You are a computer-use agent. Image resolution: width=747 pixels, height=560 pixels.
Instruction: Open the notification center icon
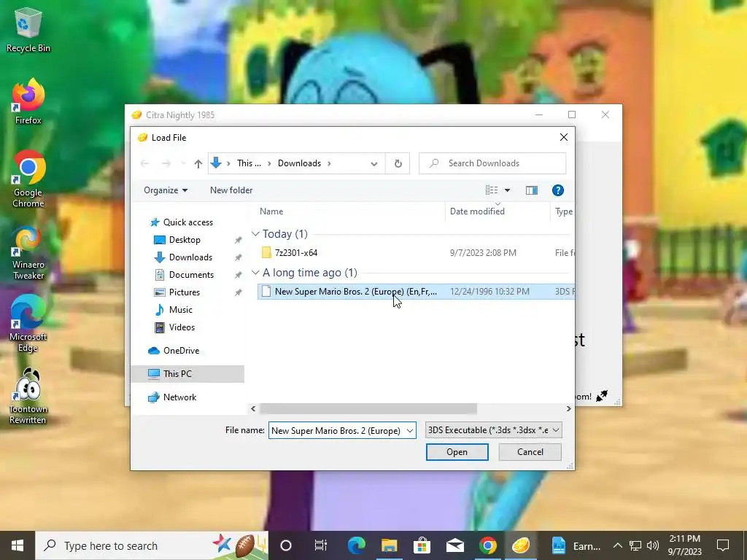(x=723, y=545)
